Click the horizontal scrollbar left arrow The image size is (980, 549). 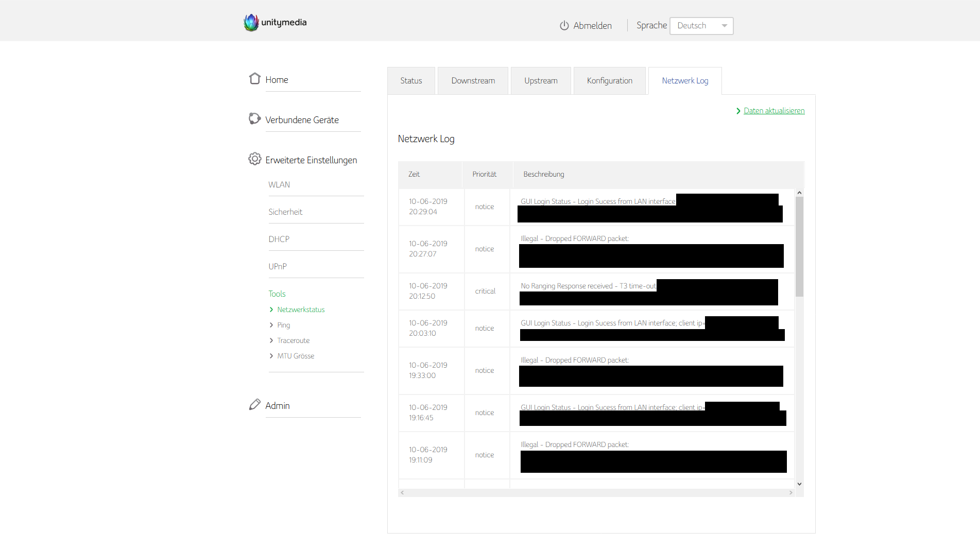402,493
